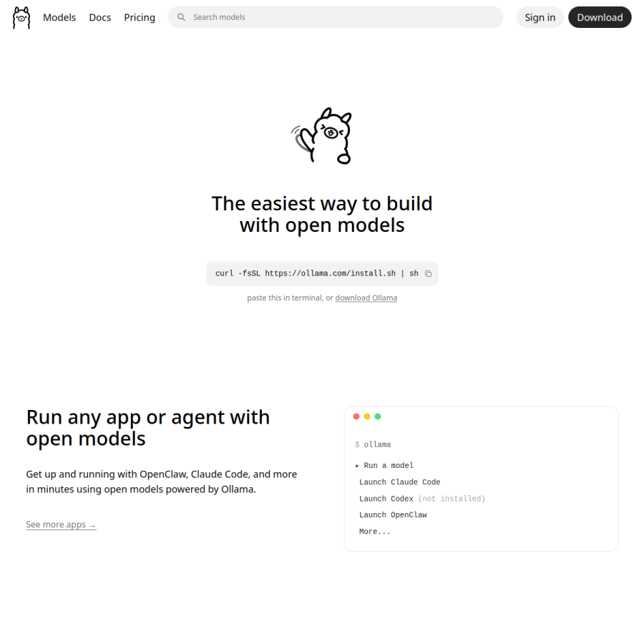The width and height of the screenshot is (644, 644).
Task: Follow the See more apps link
Action: click(61, 525)
